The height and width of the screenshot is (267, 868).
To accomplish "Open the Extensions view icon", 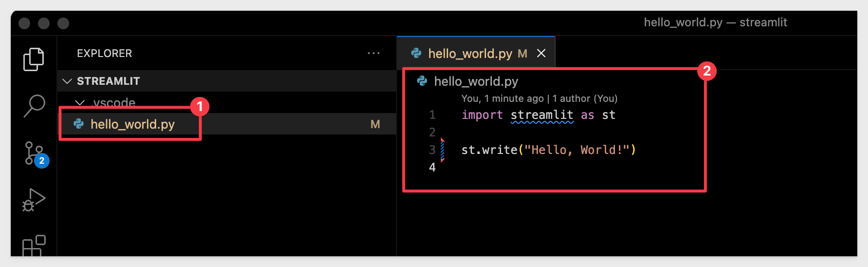I will (34, 246).
